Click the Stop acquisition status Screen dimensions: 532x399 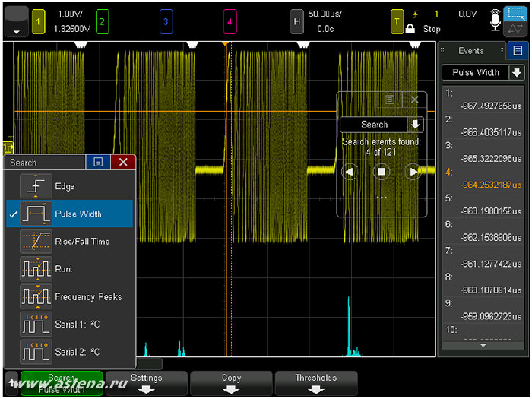tap(432, 29)
